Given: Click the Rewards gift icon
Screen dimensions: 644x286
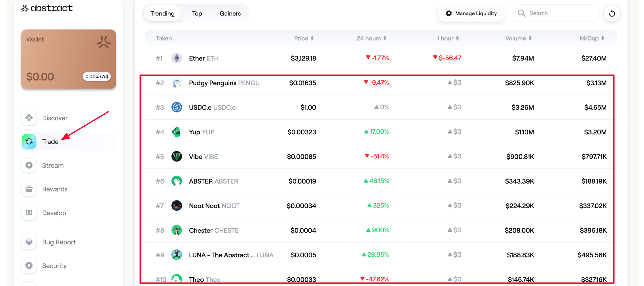Looking at the screenshot, I should pos(29,189).
